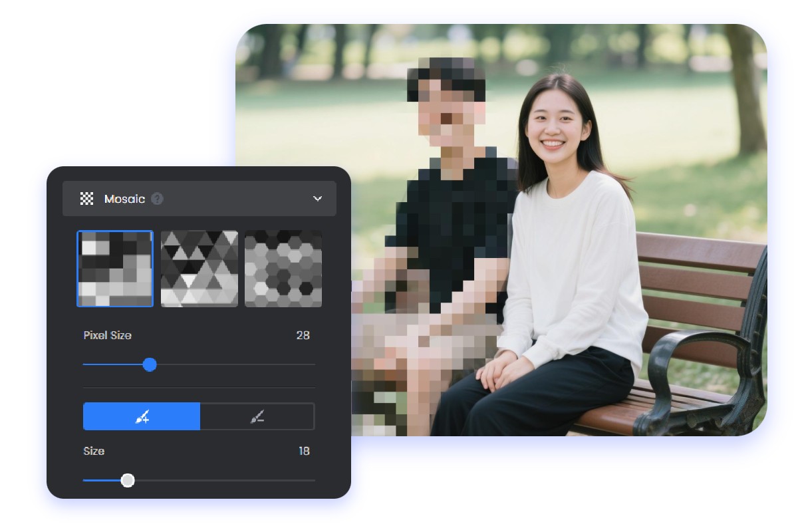Click the brush Size value 18

303,452
